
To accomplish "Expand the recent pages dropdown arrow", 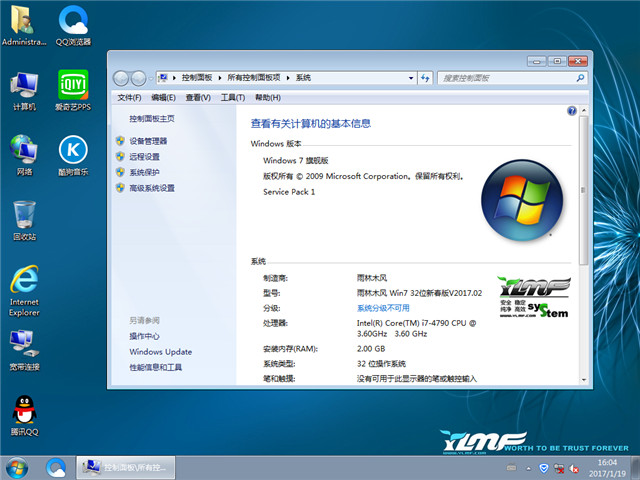I will [x=151, y=78].
